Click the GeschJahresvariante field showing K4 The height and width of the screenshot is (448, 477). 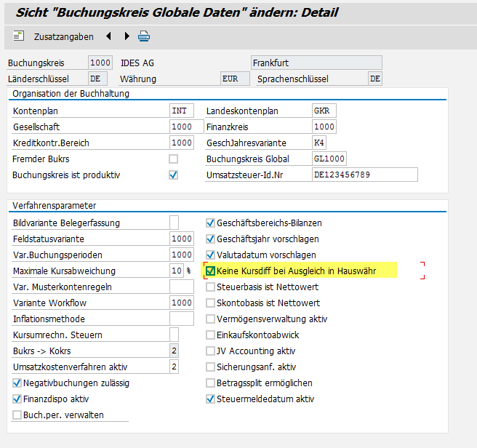coord(319,143)
